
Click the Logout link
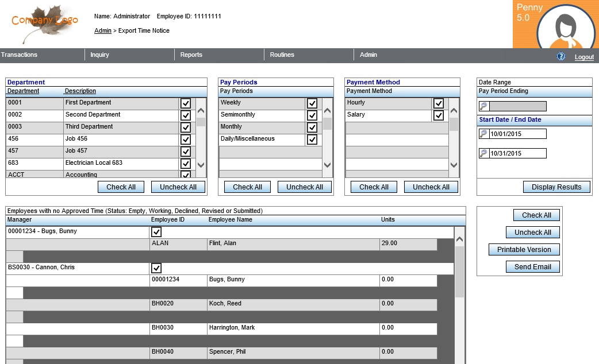pyautogui.click(x=584, y=57)
